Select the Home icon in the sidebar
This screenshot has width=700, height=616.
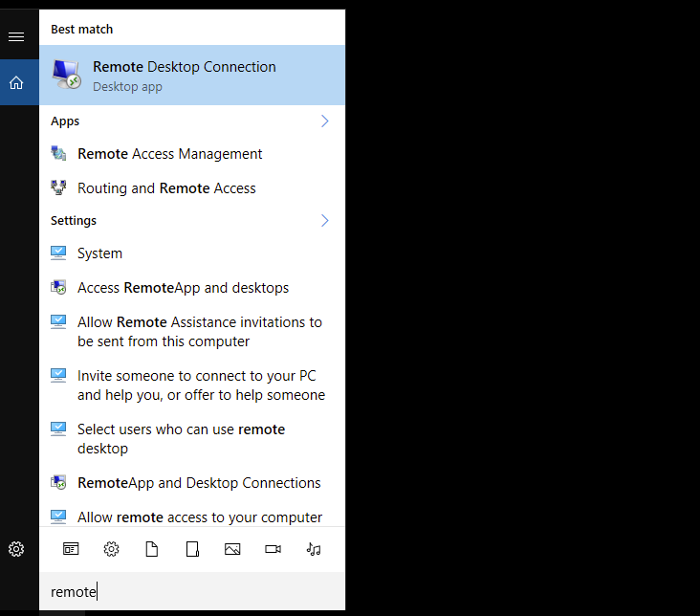pyautogui.click(x=16, y=82)
